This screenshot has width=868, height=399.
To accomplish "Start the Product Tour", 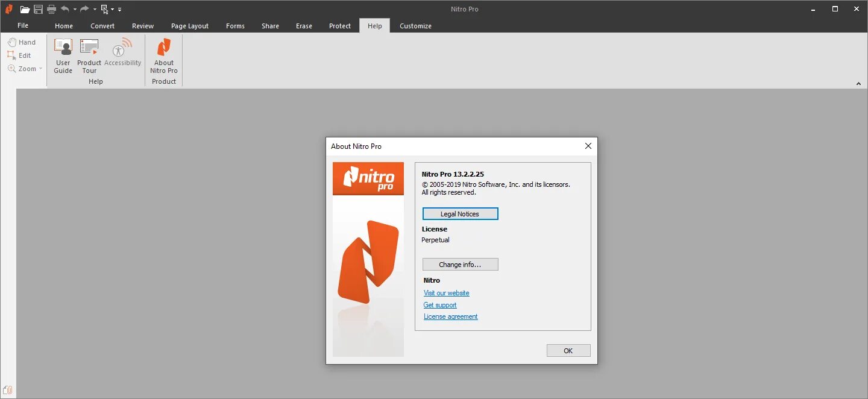I will (89, 56).
